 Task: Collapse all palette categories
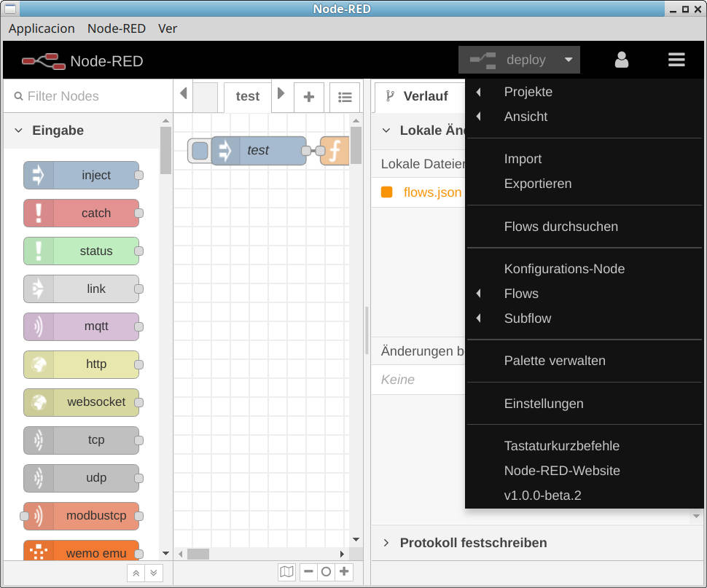click(x=136, y=573)
